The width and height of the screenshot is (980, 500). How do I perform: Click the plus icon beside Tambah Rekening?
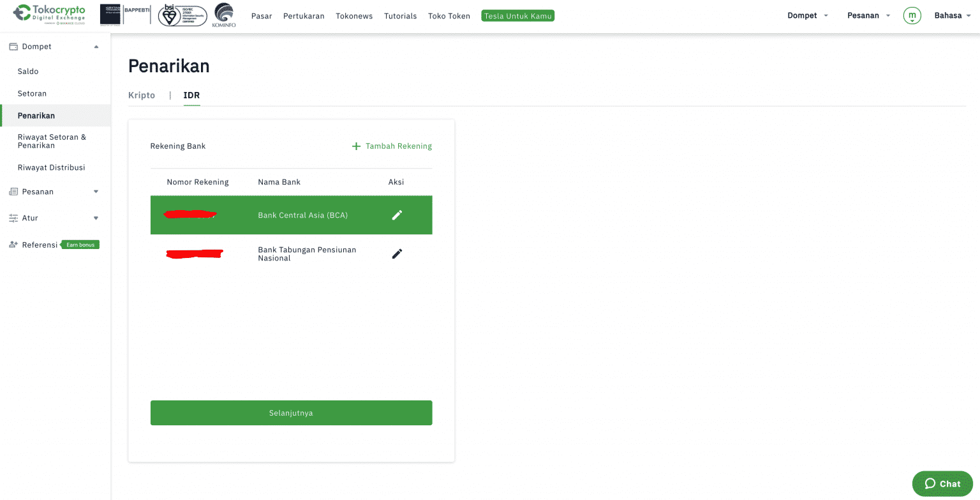pyautogui.click(x=356, y=146)
